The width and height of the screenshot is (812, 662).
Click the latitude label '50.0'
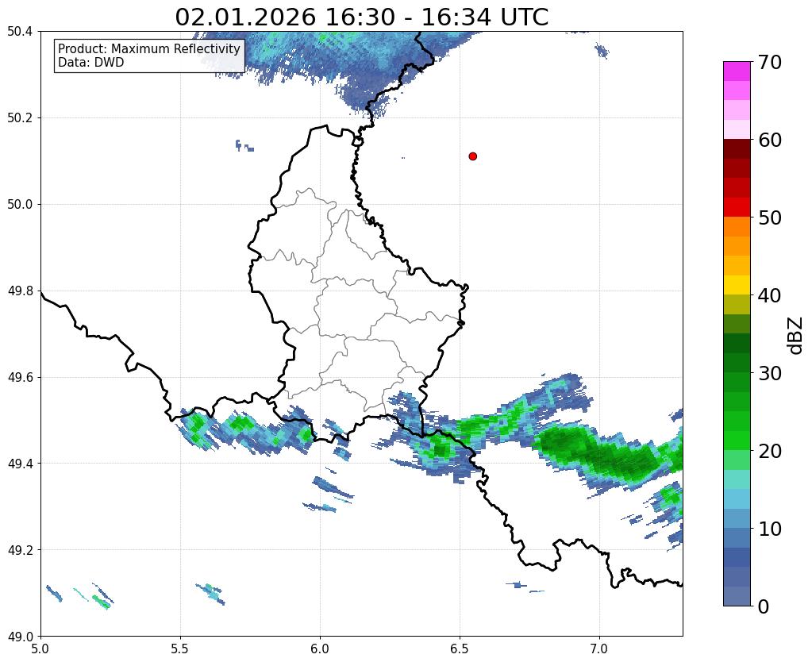click(x=20, y=205)
